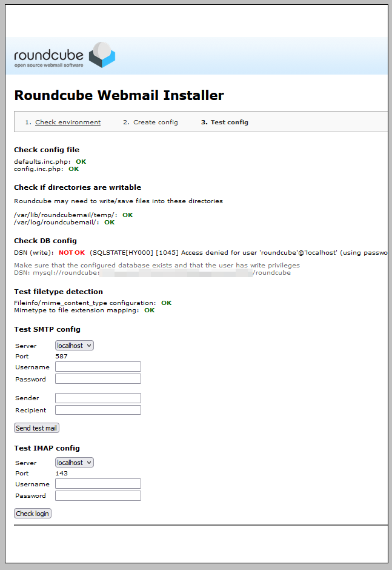Click the Check login button
392x570 pixels.
coord(32,513)
